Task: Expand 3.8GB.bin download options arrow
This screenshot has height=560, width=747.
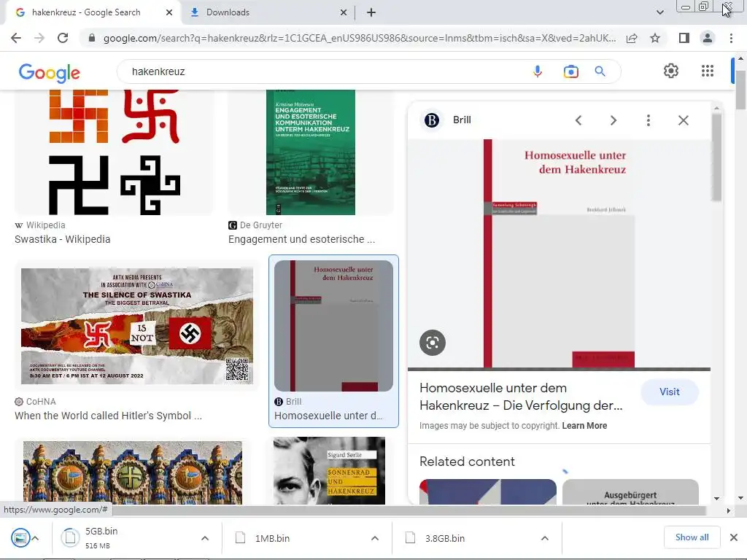Action: pyautogui.click(x=544, y=538)
